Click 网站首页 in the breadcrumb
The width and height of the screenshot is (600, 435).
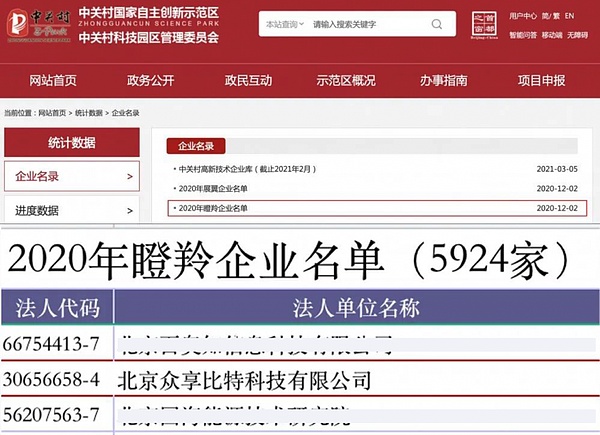pyautogui.click(x=52, y=113)
